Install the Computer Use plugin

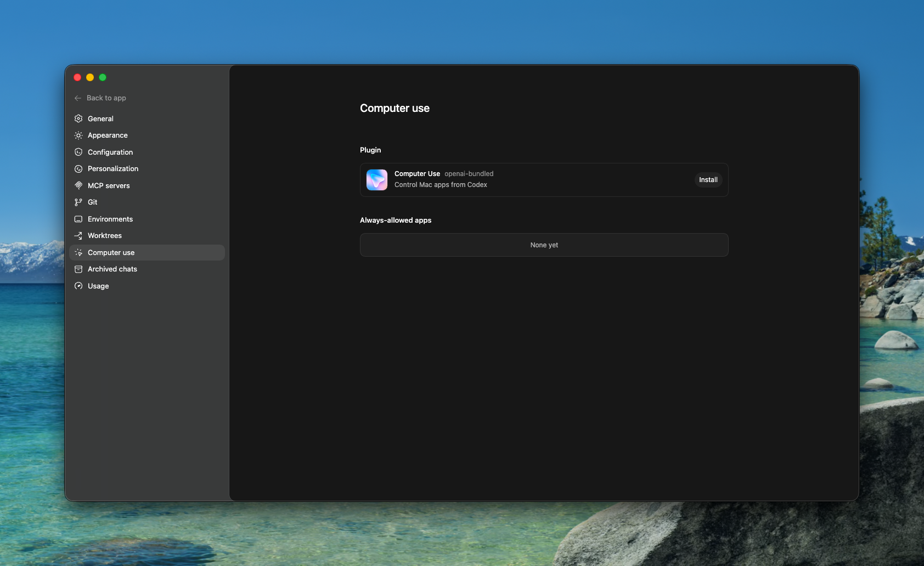coord(708,180)
